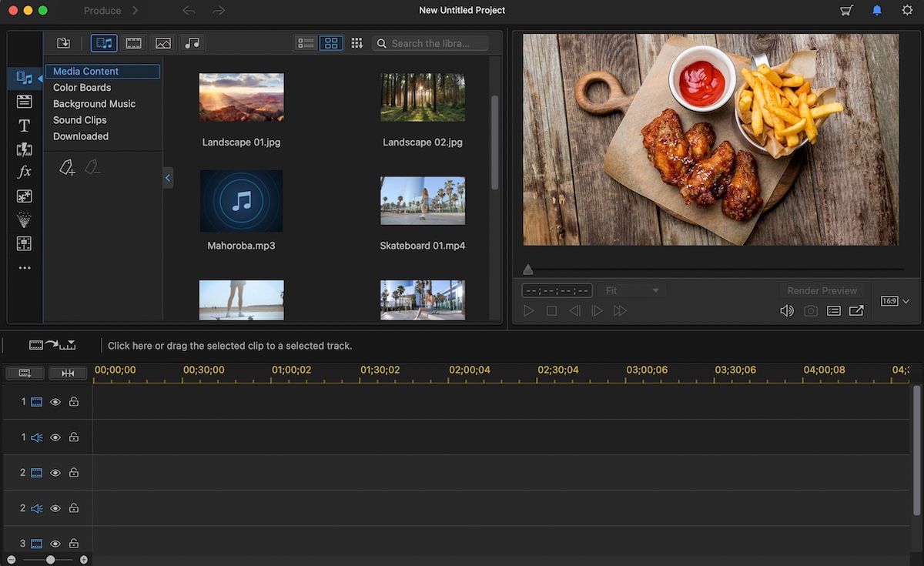Click the insert clip on track tool
924x566 pixels.
pos(52,345)
